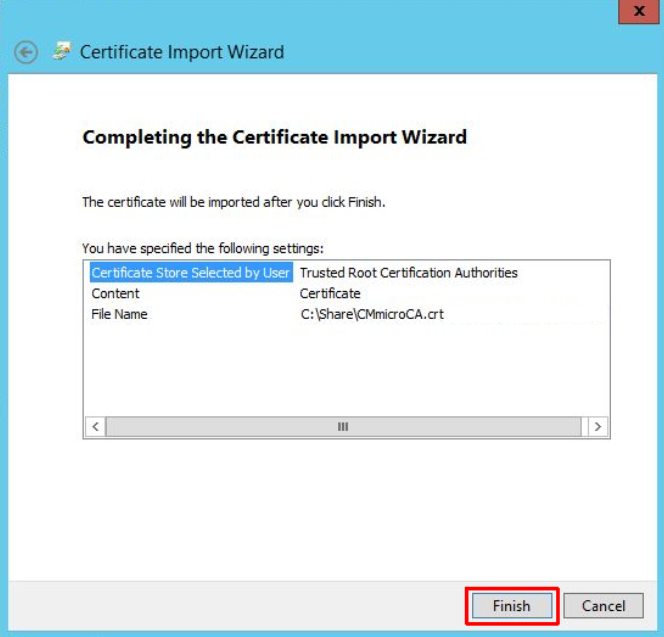
Task: Click the C:\Share\CMmicroCA.crt file path
Action: coord(372,314)
